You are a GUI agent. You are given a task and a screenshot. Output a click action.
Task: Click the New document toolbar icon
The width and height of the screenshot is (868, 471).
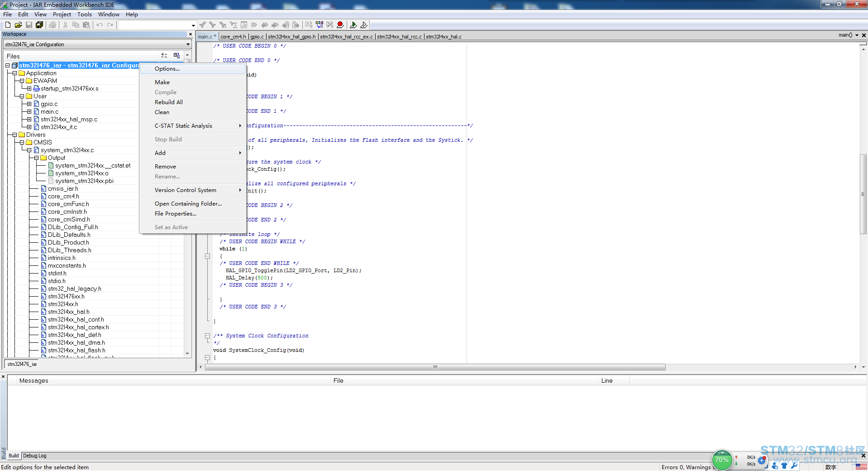point(8,25)
